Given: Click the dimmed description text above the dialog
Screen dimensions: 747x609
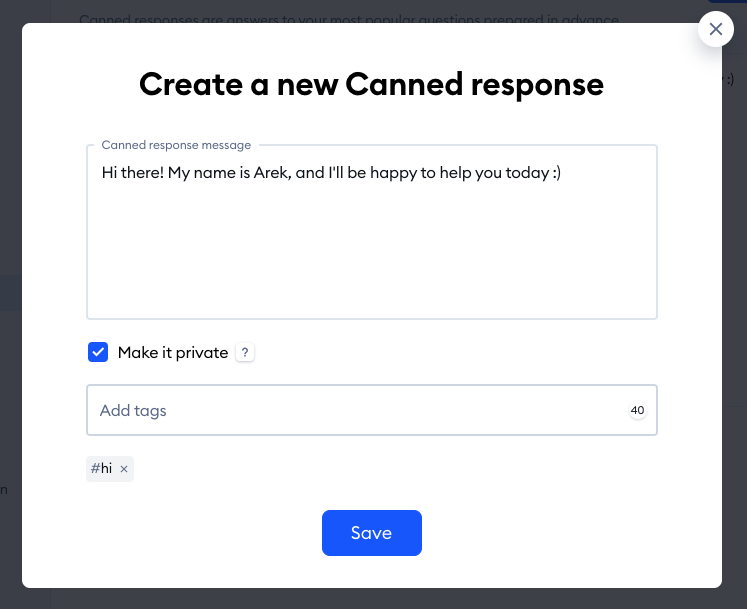Looking at the screenshot, I should point(349,19).
